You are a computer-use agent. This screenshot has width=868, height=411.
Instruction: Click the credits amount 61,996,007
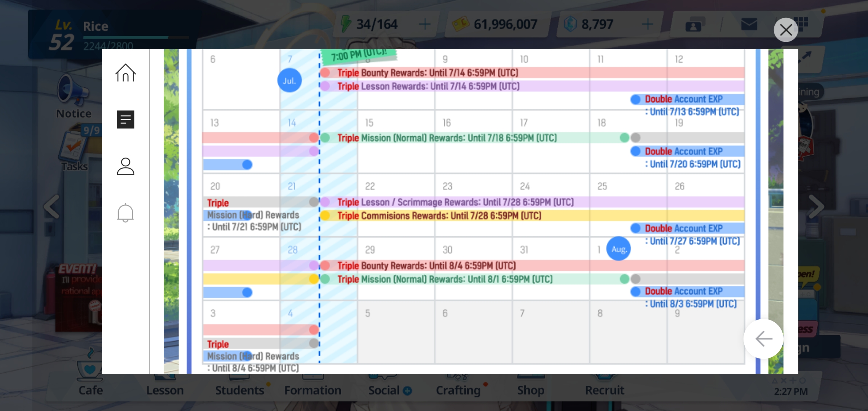(x=506, y=24)
